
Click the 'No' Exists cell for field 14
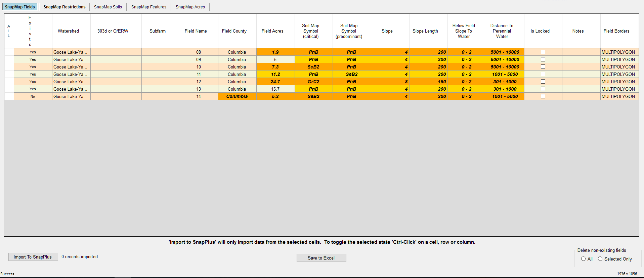tap(33, 96)
